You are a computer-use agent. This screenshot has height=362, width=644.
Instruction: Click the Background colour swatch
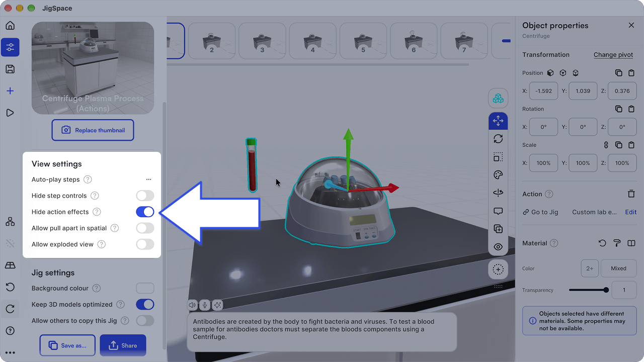145,288
